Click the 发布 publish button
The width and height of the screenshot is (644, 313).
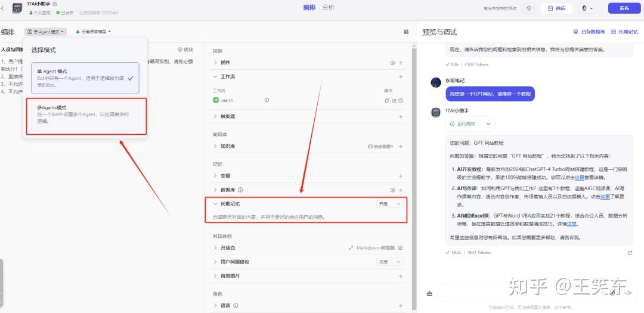click(624, 8)
